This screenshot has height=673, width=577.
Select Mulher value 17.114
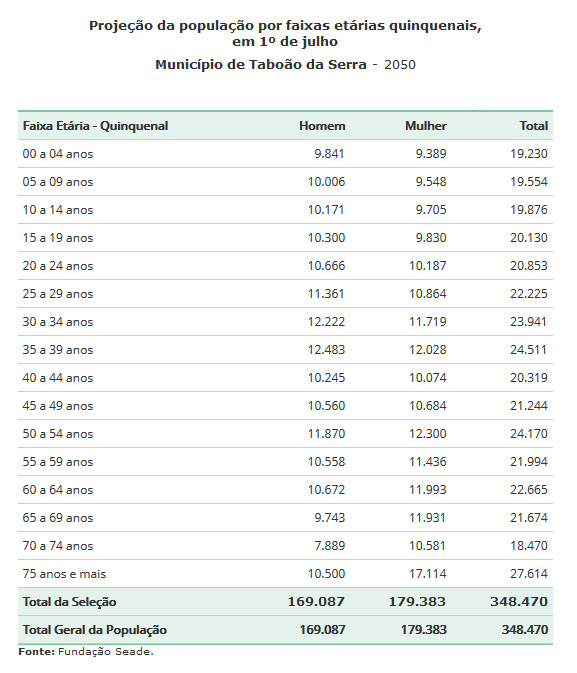coord(428,574)
